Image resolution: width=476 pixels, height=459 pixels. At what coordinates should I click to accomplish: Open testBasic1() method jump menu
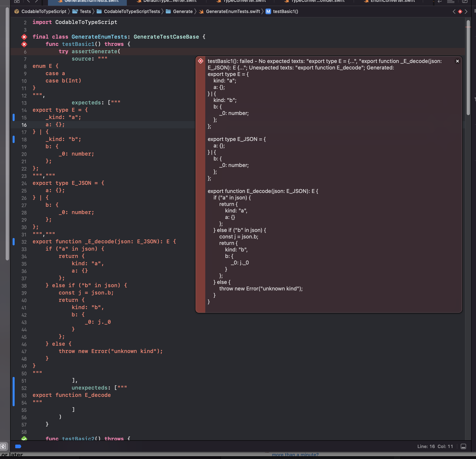[285, 11]
